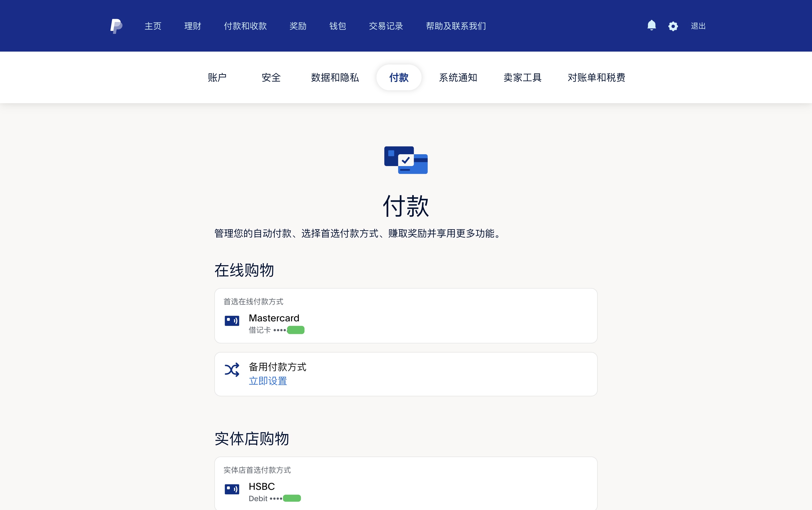Switch to the 数据和隐私 tab
This screenshot has width=812, height=510.
[x=335, y=78]
